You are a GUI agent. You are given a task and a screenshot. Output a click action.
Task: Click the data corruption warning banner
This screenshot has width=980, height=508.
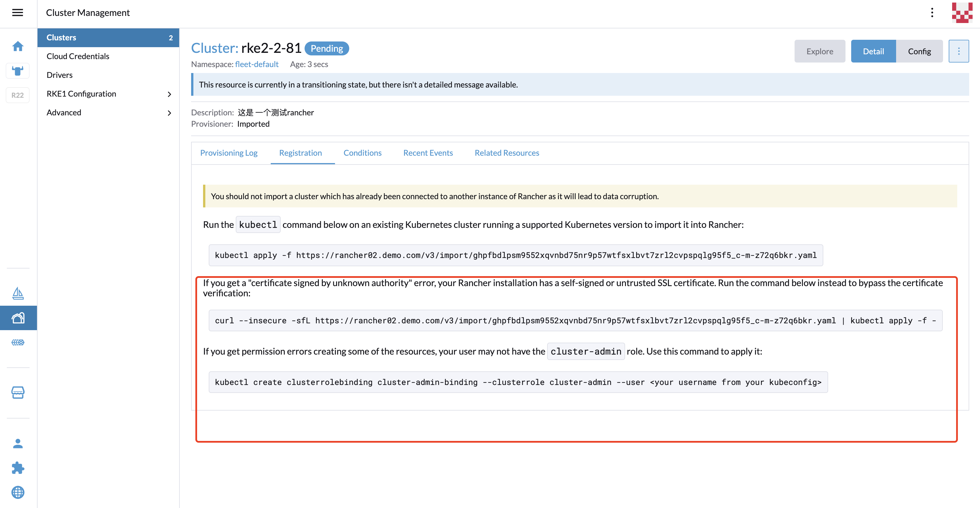pos(580,196)
